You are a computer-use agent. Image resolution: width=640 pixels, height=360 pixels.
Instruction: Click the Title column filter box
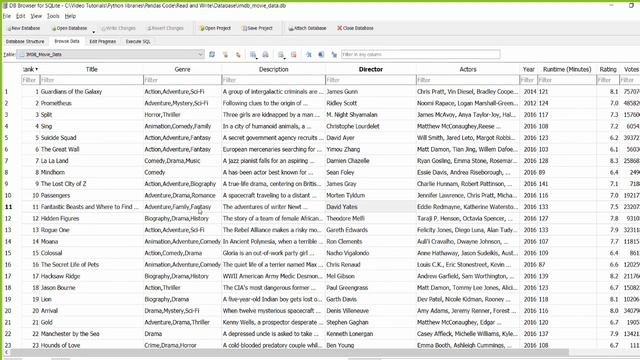[91, 80]
